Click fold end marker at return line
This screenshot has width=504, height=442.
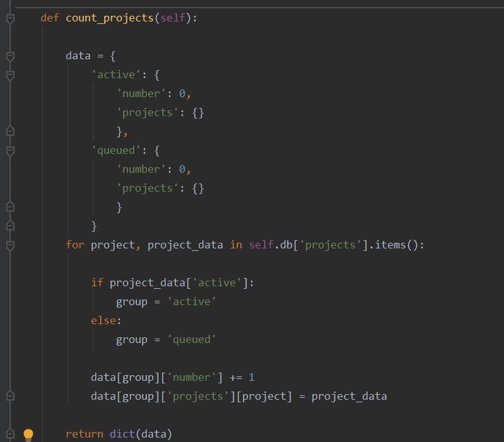[10, 434]
